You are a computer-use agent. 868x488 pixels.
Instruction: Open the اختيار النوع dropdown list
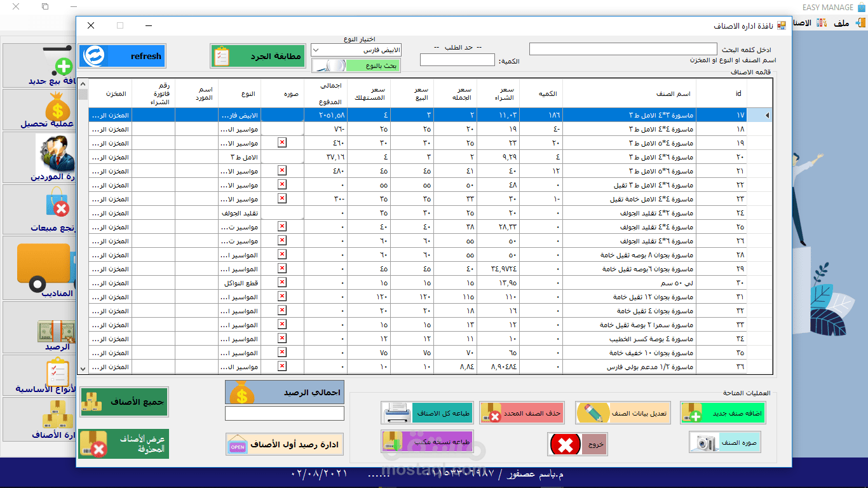click(x=316, y=50)
